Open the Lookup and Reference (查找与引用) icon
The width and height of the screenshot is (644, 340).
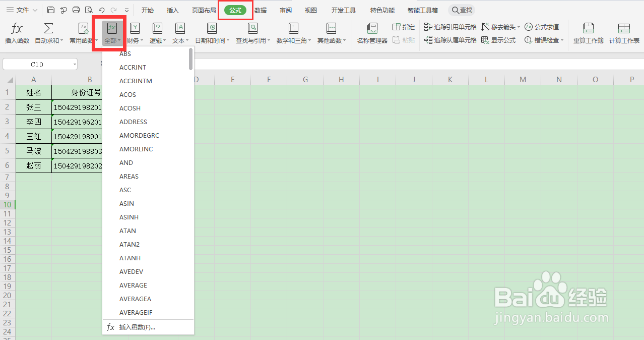coord(253,28)
